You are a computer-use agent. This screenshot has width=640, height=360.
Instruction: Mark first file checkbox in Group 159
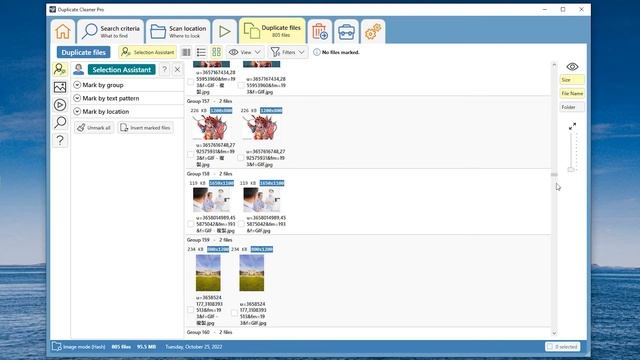coord(191,310)
